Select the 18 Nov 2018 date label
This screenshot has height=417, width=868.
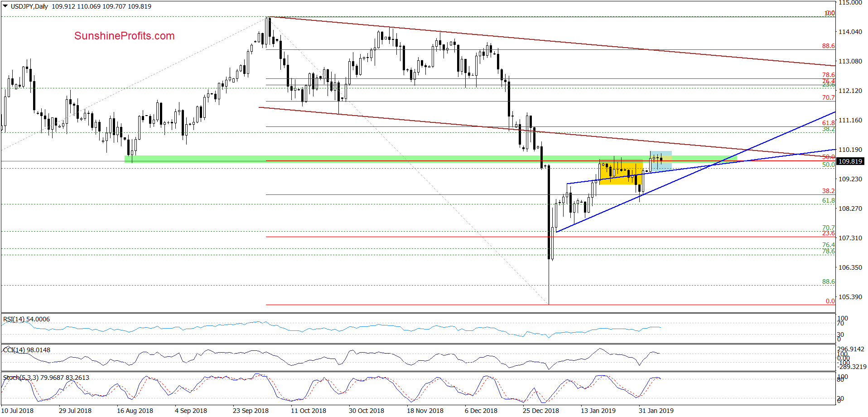click(425, 411)
